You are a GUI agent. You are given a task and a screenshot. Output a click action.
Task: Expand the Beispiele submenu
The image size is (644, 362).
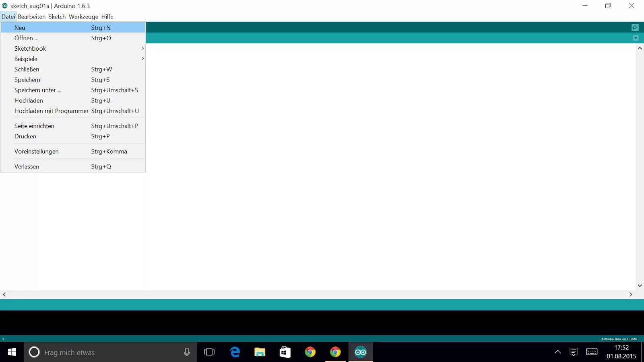73,59
